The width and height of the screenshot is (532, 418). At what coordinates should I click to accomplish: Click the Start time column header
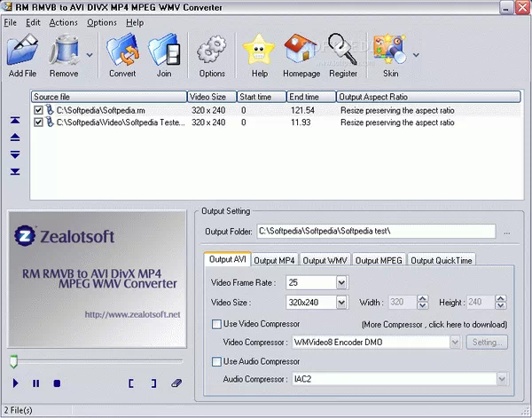[262, 97]
